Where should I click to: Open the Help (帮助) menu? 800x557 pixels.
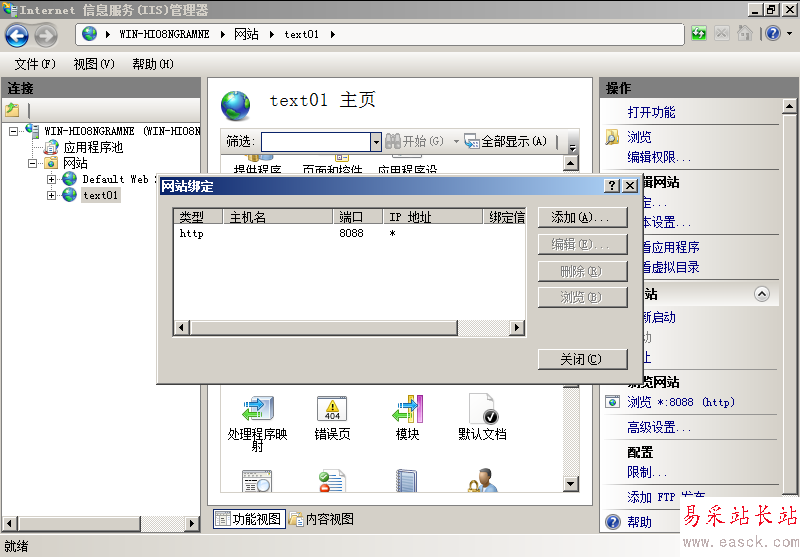click(153, 64)
